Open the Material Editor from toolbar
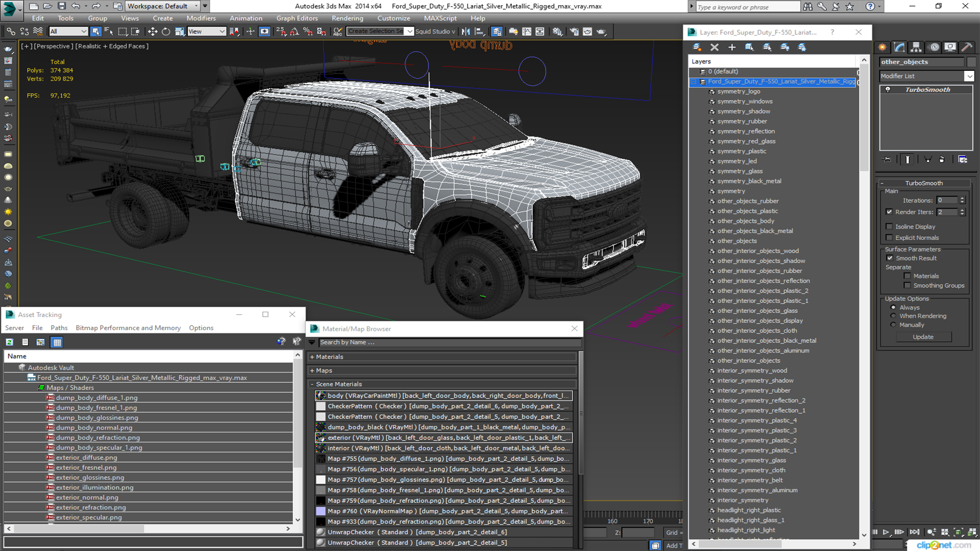Image resolution: width=980 pixels, height=551 pixels. (x=557, y=32)
